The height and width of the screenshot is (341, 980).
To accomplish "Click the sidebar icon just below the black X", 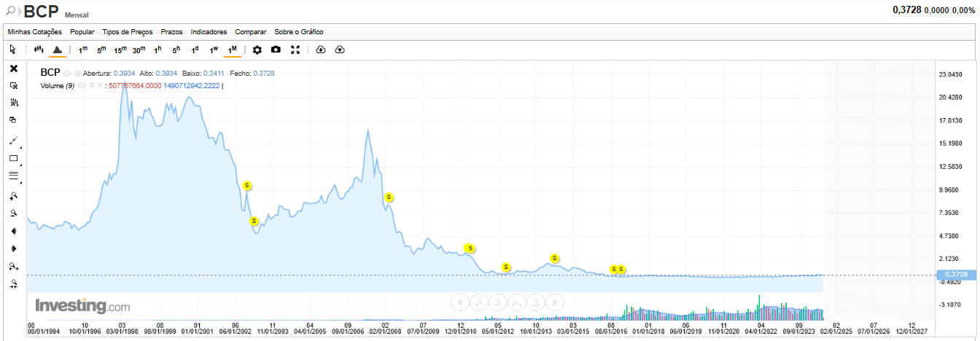I will 13,85.
